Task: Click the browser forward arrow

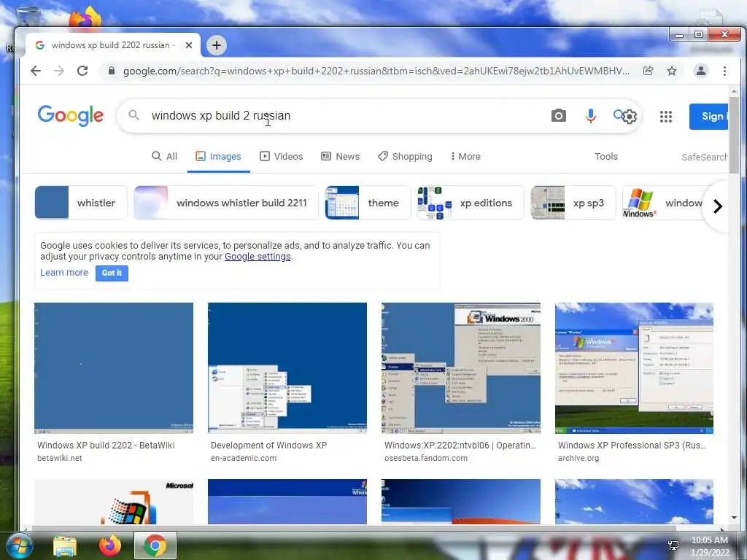Action: tap(59, 71)
